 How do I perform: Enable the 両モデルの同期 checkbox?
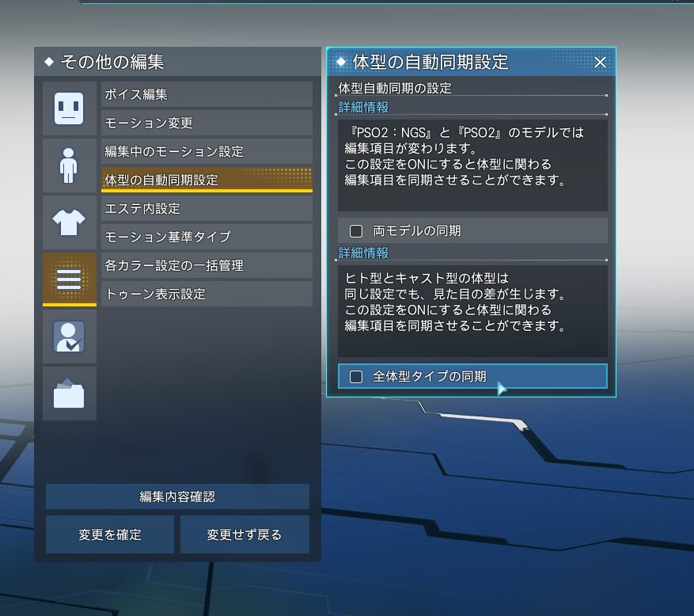pyautogui.click(x=356, y=231)
